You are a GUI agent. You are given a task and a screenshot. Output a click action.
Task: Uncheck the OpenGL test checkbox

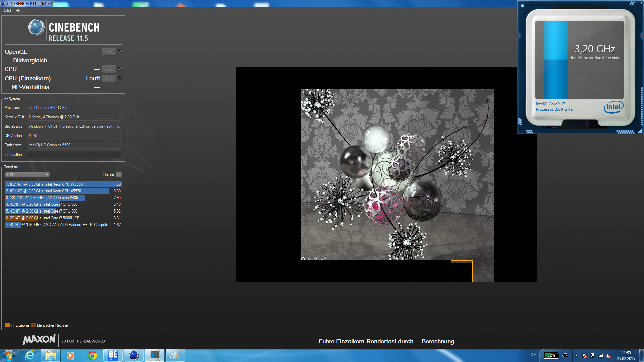pyautogui.click(x=120, y=52)
